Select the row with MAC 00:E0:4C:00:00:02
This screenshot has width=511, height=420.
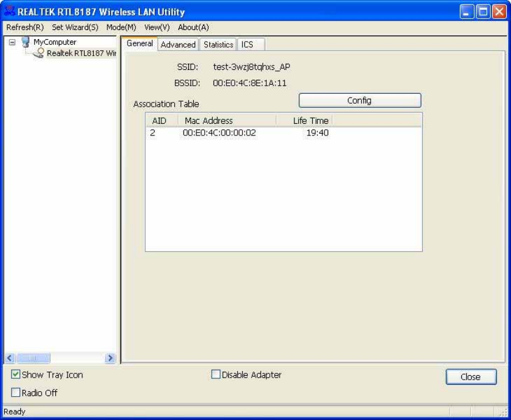[283, 133]
